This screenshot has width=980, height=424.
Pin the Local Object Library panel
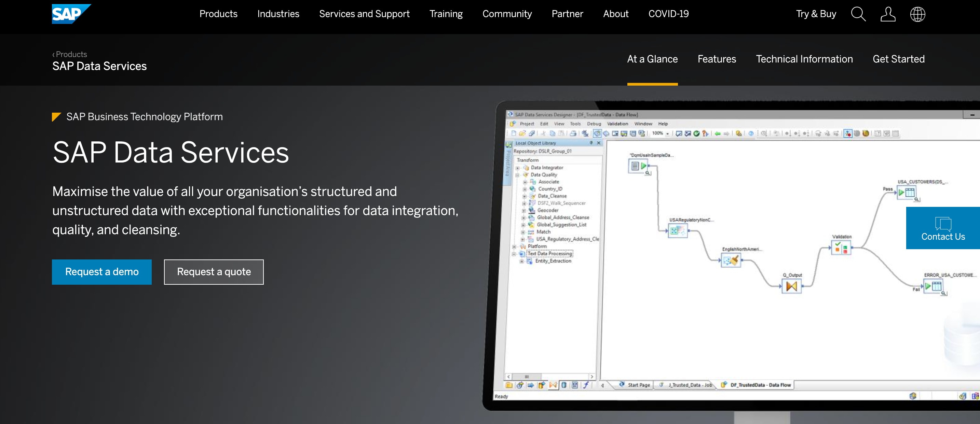pos(591,143)
